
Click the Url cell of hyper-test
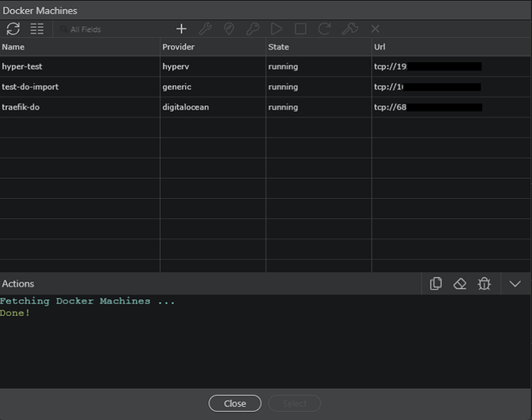(451, 66)
